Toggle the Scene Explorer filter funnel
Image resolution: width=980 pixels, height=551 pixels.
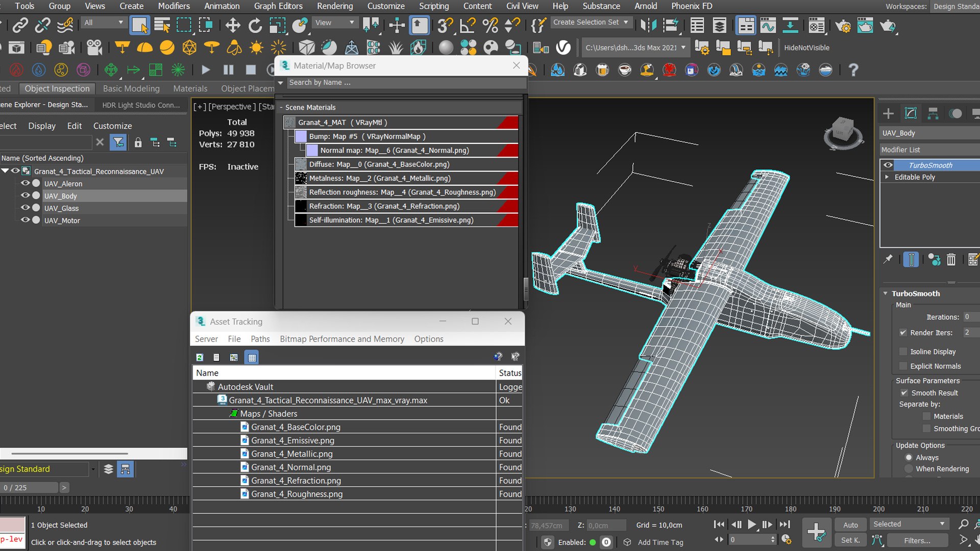tap(118, 142)
